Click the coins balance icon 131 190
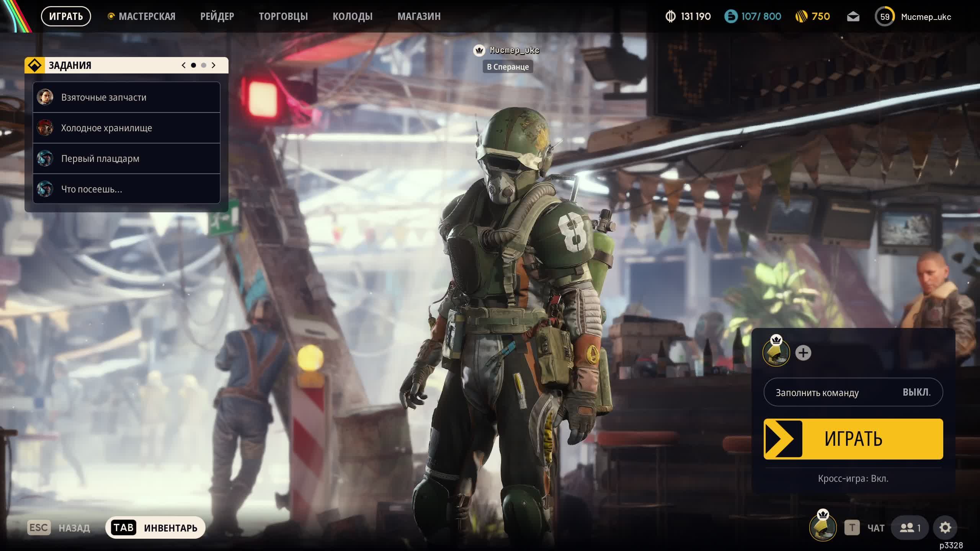 click(x=671, y=16)
